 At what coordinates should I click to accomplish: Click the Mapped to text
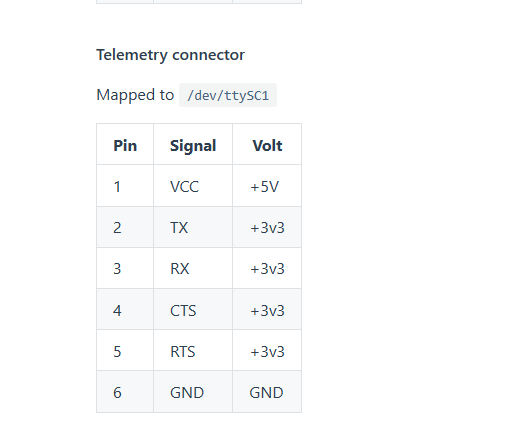[x=135, y=95]
